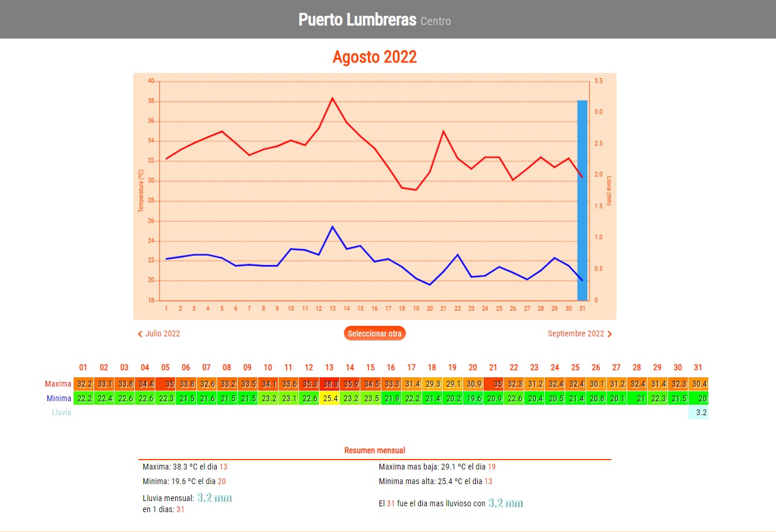Click the Centro subtitle in header
This screenshot has height=532, width=776.
(x=436, y=21)
